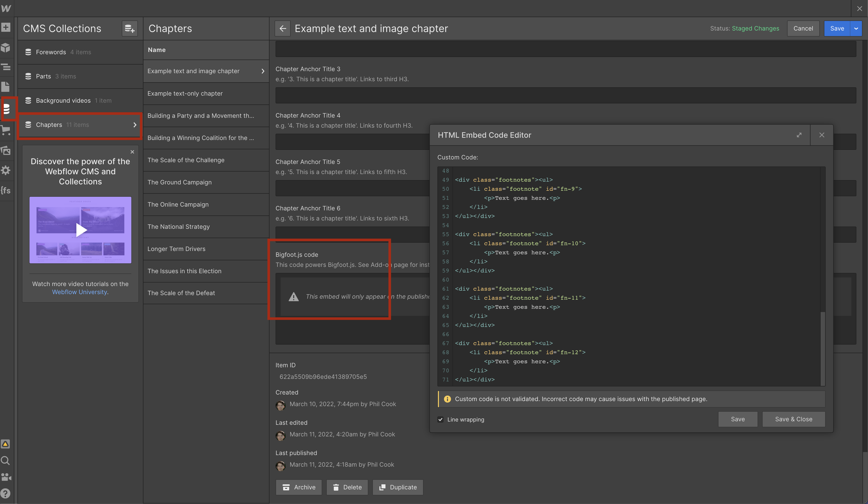
Task: Click the create new collection icon
Action: click(130, 29)
